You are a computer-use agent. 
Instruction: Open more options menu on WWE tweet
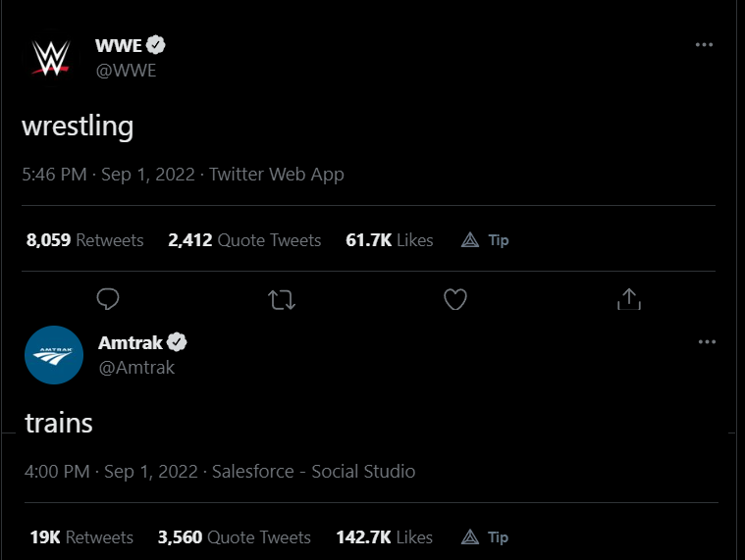coord(704,45)
